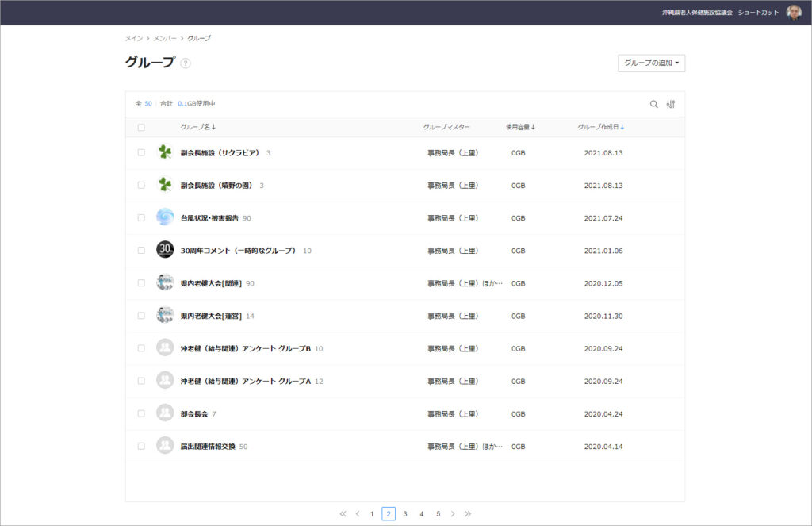This screenshot has width=812, height=526.
Task: Click the clover icon for 副会長施設（サクラビア）
Action: (x=165, y=152)
